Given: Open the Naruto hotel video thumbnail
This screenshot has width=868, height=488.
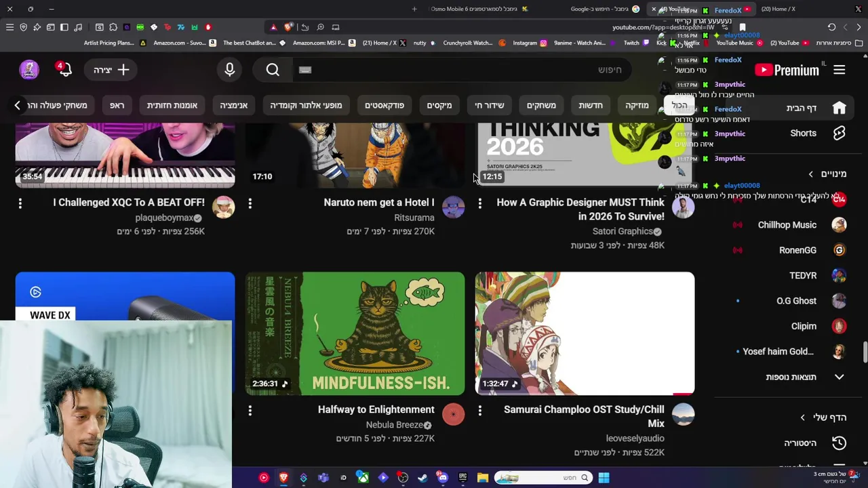Looking at the screenshot, I should point(355,155).
